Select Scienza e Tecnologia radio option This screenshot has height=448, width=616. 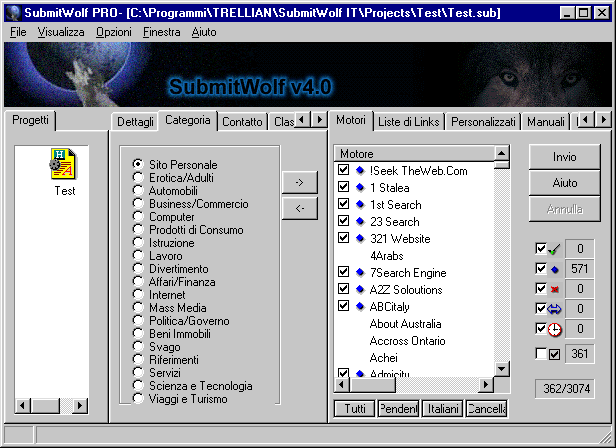tap(138, 385)
